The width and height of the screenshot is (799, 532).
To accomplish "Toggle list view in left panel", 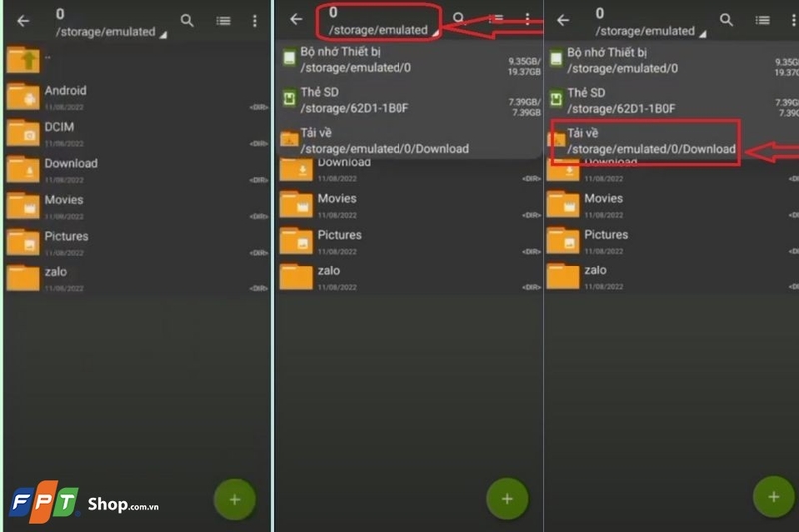I will tap(223, 21).
